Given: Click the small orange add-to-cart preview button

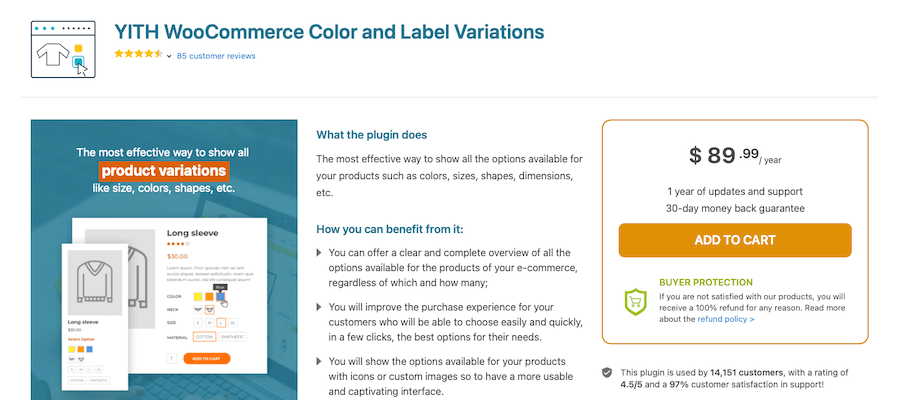Looking at the screenshot, I should (205, 358).
